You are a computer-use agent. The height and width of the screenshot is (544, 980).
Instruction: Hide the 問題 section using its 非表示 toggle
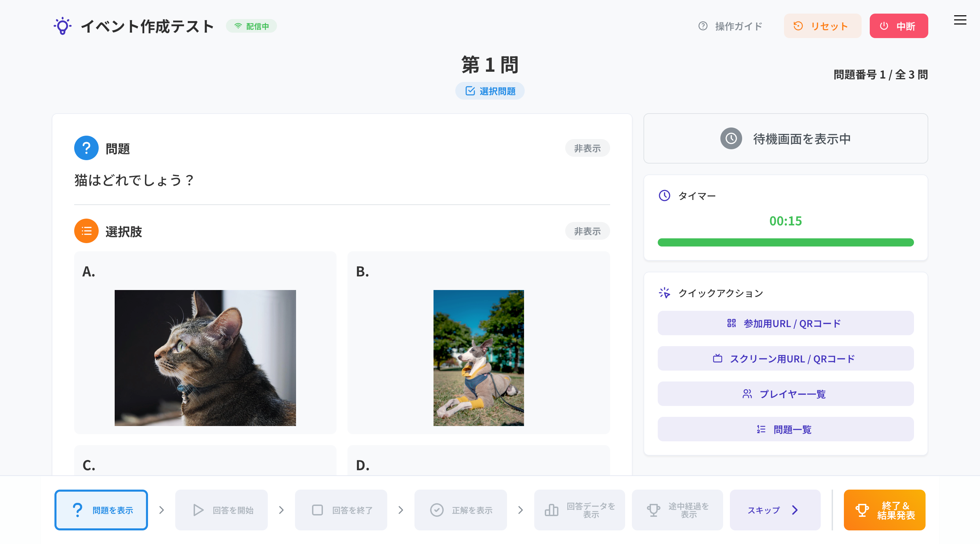587,148
